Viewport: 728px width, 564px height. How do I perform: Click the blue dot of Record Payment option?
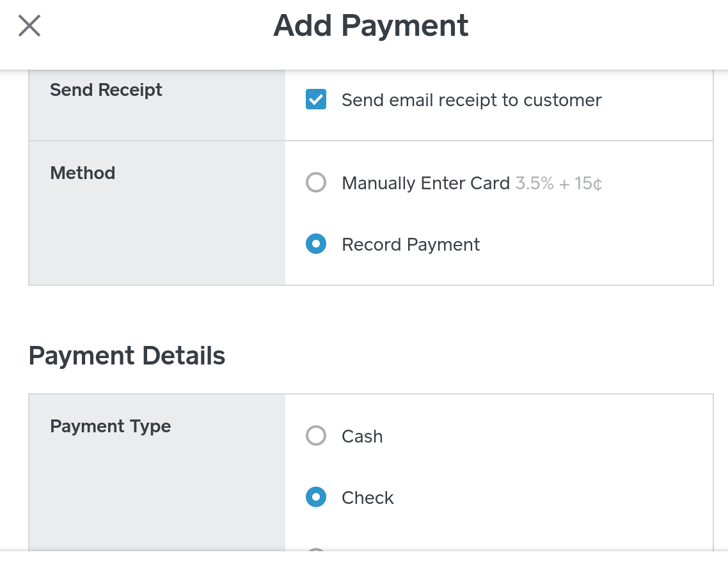pos(316,244)
